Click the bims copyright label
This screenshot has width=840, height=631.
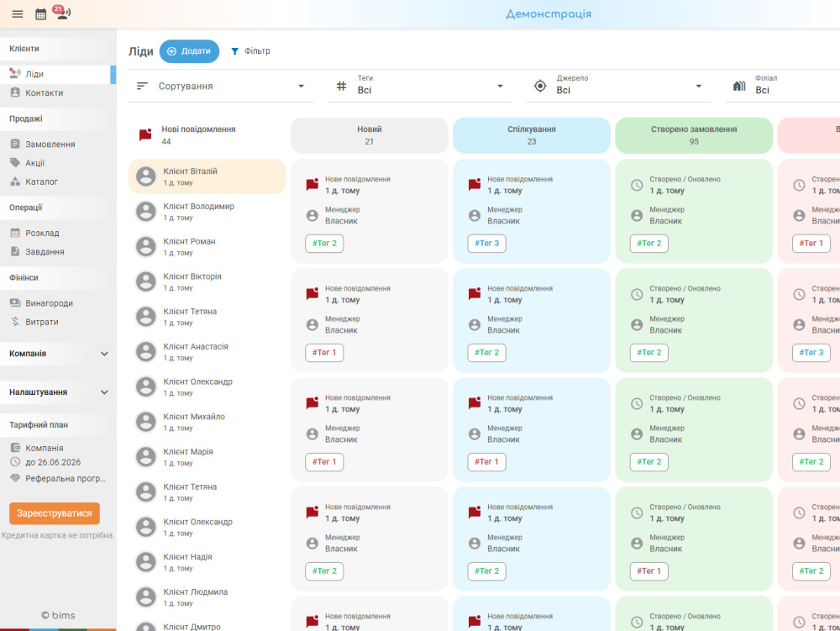pyautogui.click(x=58, y=615)
